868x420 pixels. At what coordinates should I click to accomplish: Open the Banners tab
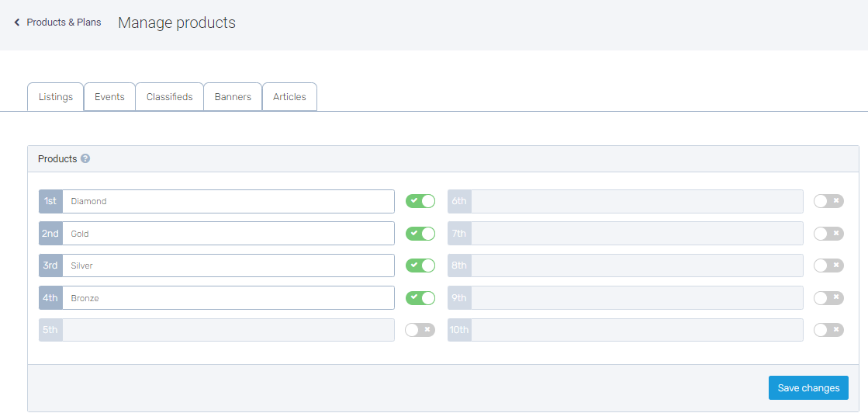tap(233, 97)
